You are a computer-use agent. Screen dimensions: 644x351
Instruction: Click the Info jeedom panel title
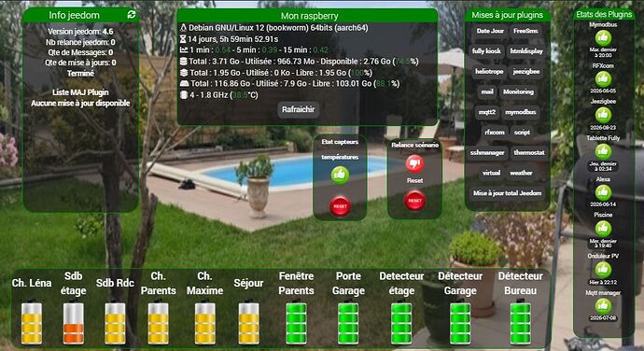(75, 15)
